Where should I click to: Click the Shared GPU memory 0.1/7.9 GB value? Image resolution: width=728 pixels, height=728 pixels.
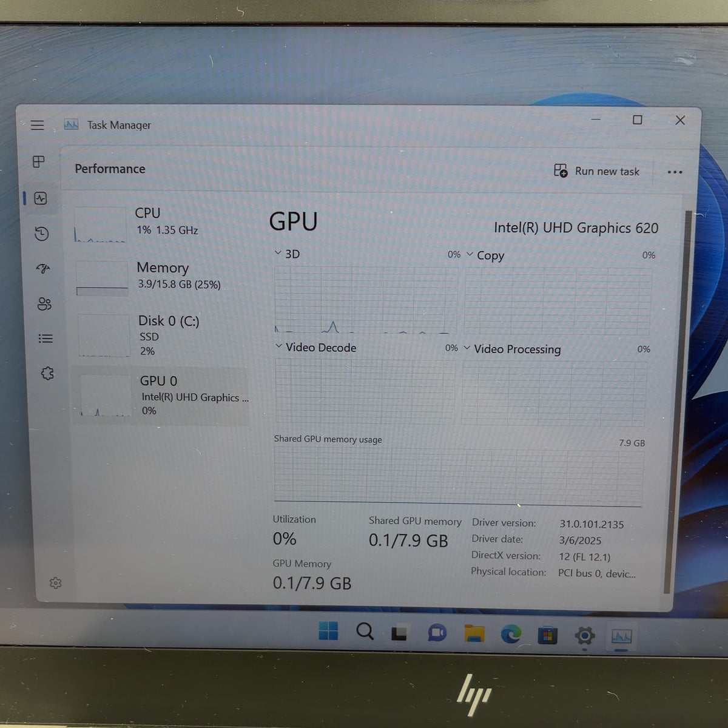[408, 541]
